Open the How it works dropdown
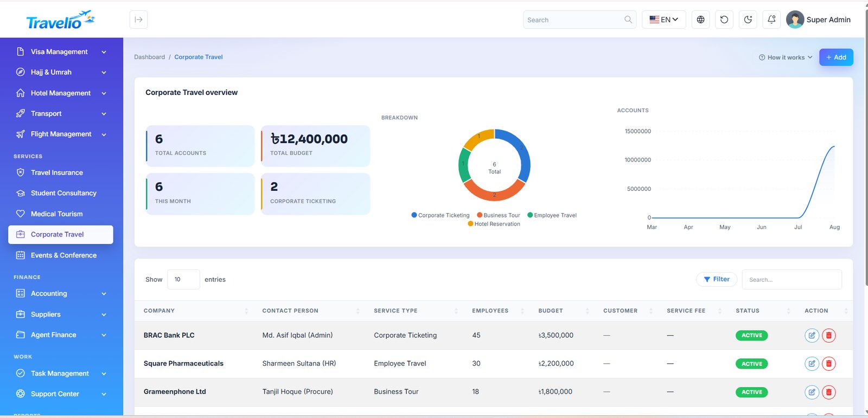 tap(785, 57)
